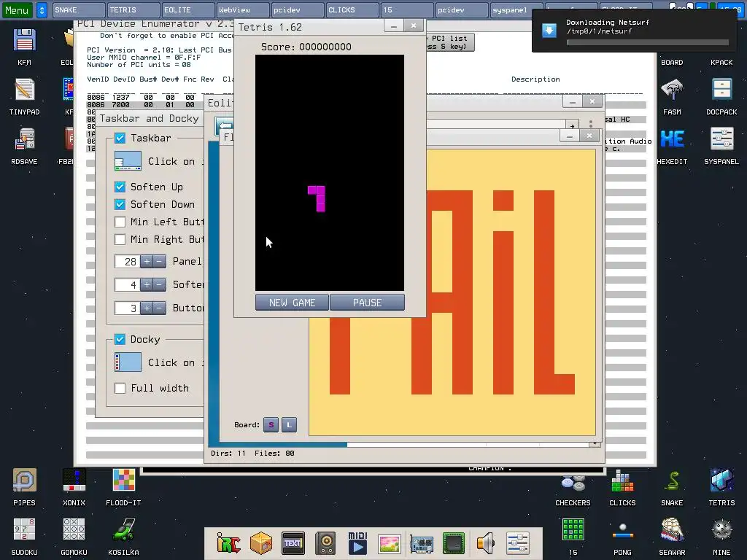Viewport: 747px width, 560px height.
Task: Switch to EOLITE in the taskbar
Action: 188,10
